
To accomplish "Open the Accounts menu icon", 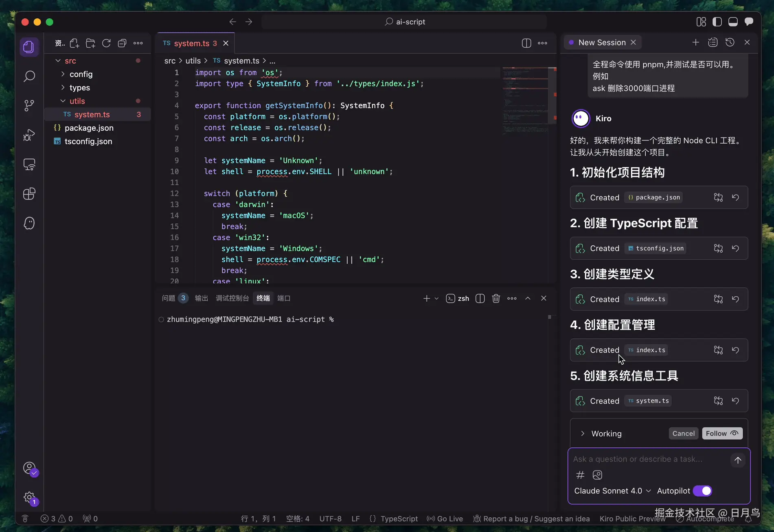I will click(30, 469).
